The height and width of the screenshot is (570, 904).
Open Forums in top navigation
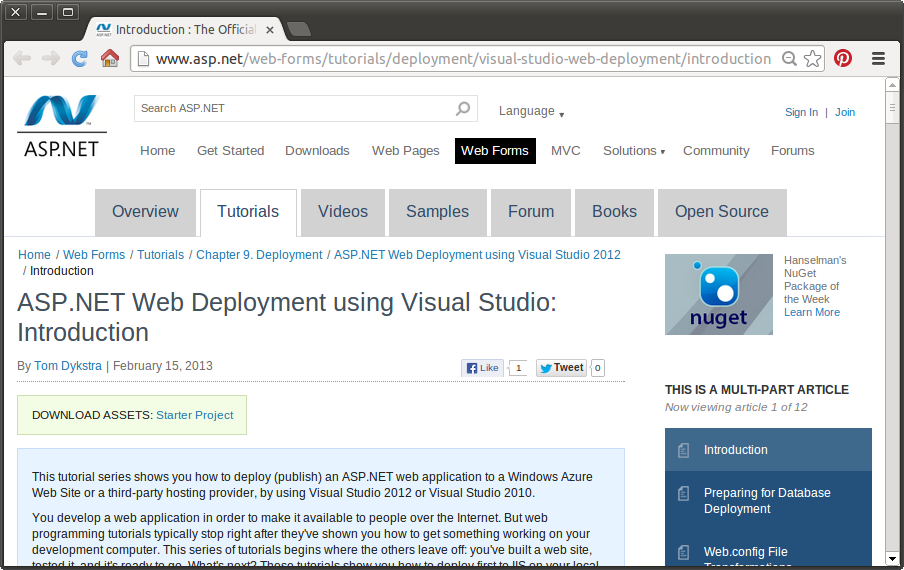click(793, 151)
